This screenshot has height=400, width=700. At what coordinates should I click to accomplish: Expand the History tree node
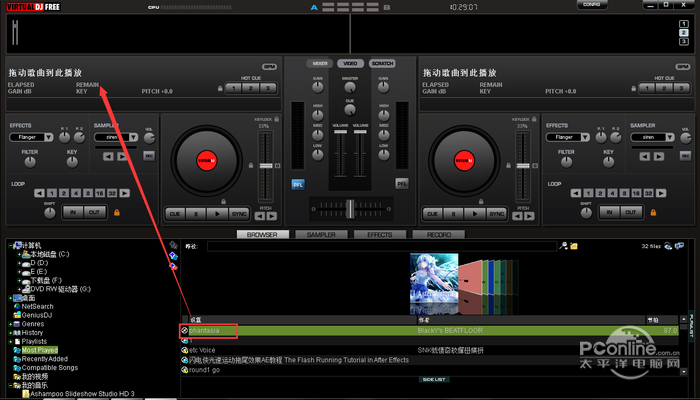pos(10,333)
